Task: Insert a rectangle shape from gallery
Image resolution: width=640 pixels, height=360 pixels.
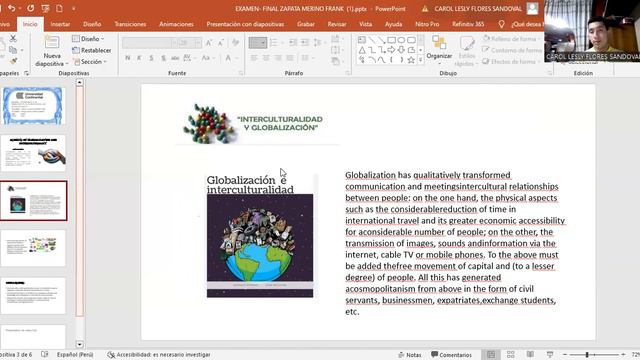Action: [391, 40]
